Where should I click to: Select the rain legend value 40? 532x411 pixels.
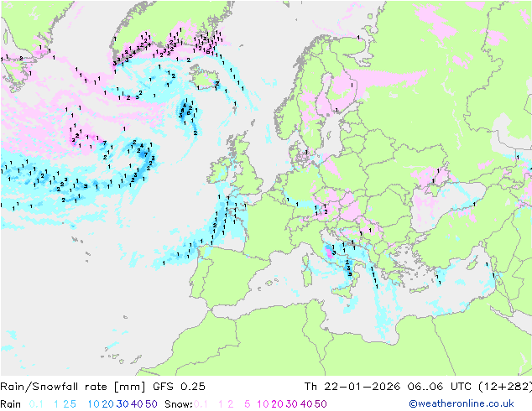pyautogui.click(x=137, y=404)
